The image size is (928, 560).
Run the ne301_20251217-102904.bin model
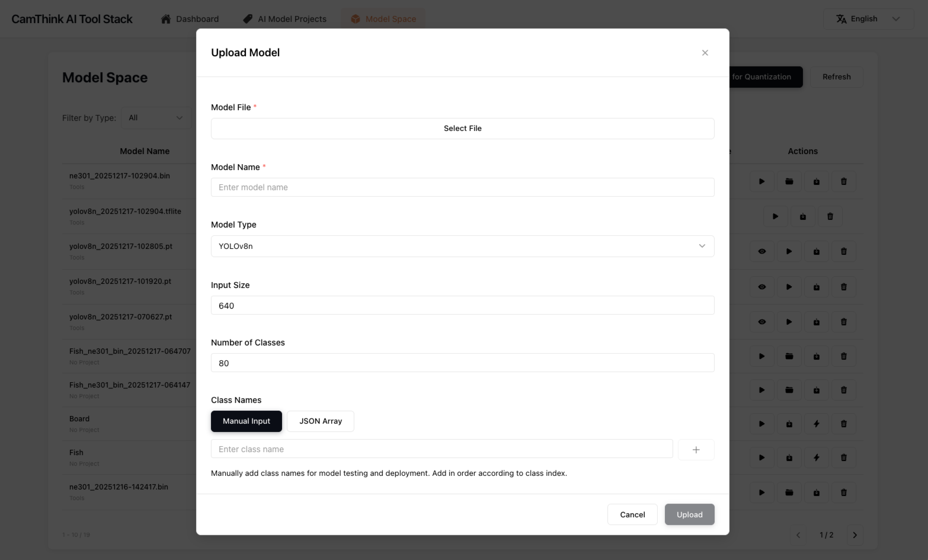click(761, 181)
